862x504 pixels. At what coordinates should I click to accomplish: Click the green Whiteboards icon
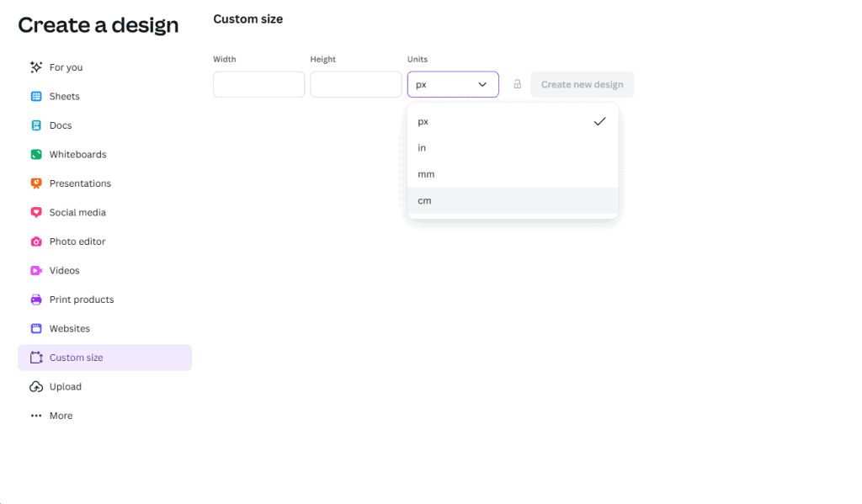click(x=36, y=155)
